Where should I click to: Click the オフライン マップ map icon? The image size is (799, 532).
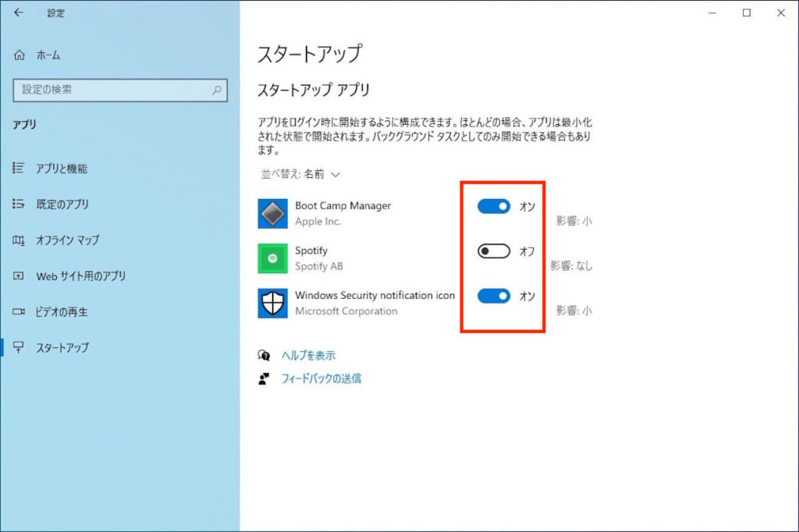click(19, 240)
